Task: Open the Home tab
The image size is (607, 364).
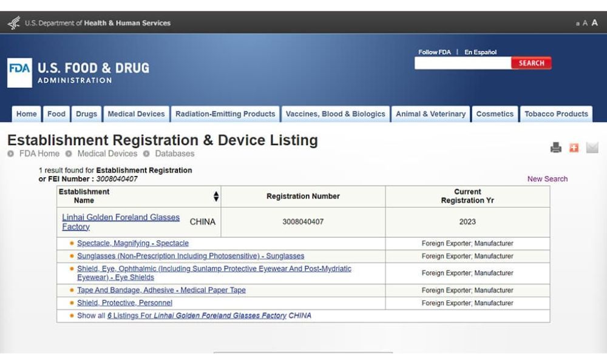Action: tap(26, 114)
